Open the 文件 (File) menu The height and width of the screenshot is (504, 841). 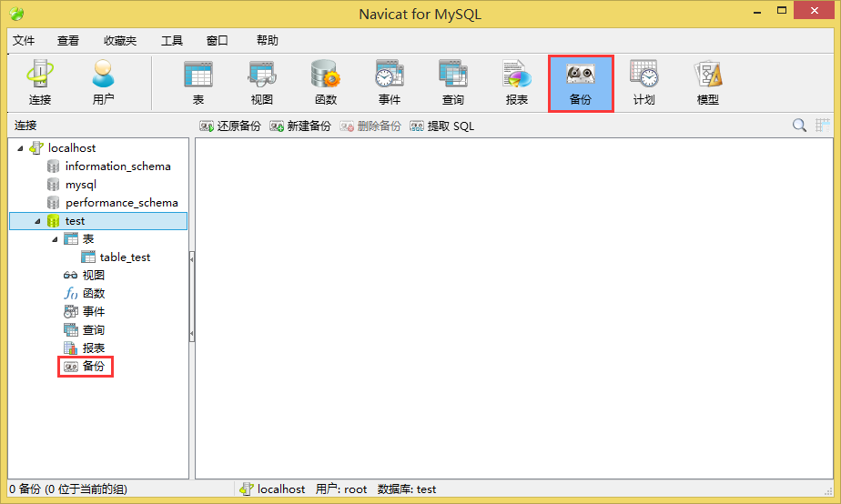click(24, 41)
